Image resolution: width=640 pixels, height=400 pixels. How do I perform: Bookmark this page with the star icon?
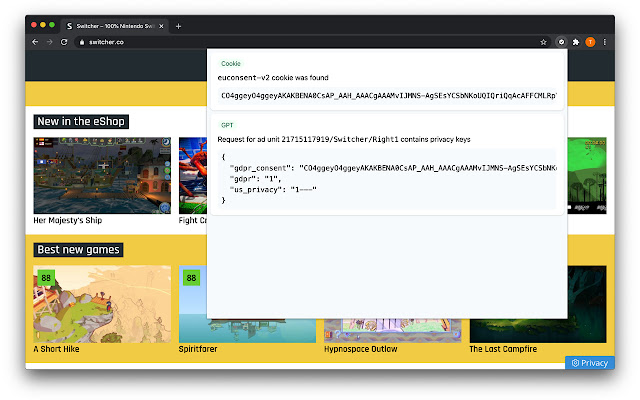coord(543,42)
